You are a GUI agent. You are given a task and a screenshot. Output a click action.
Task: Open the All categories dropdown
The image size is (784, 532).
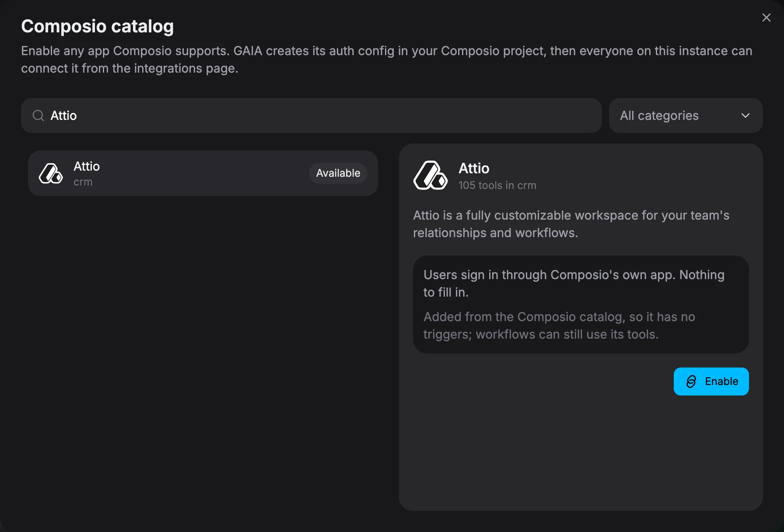(x=686, y=115)
